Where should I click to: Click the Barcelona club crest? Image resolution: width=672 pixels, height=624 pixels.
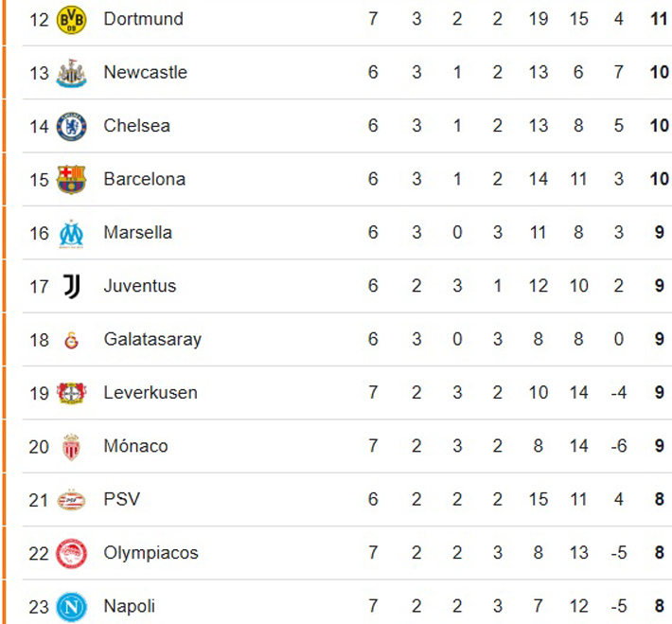pos(71,179)
